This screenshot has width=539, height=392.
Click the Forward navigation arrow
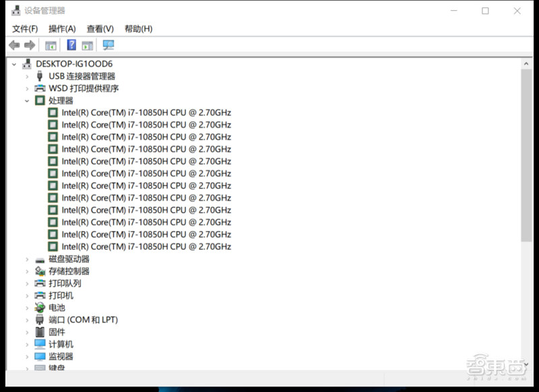pos(29,44)
